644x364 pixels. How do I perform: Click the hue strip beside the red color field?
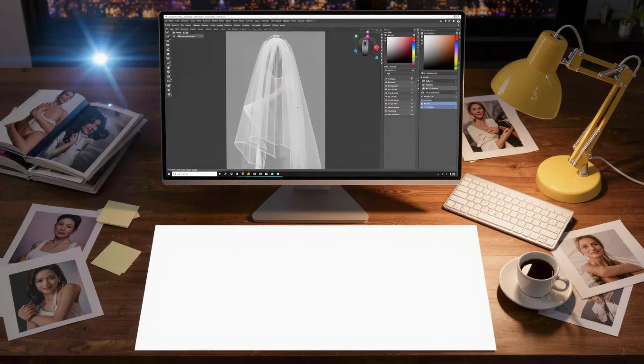414,51
